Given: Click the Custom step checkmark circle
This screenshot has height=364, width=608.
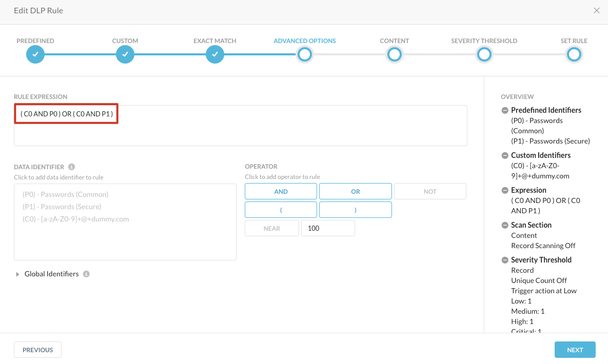Looking at the screenshot, I should pos(125,54).
